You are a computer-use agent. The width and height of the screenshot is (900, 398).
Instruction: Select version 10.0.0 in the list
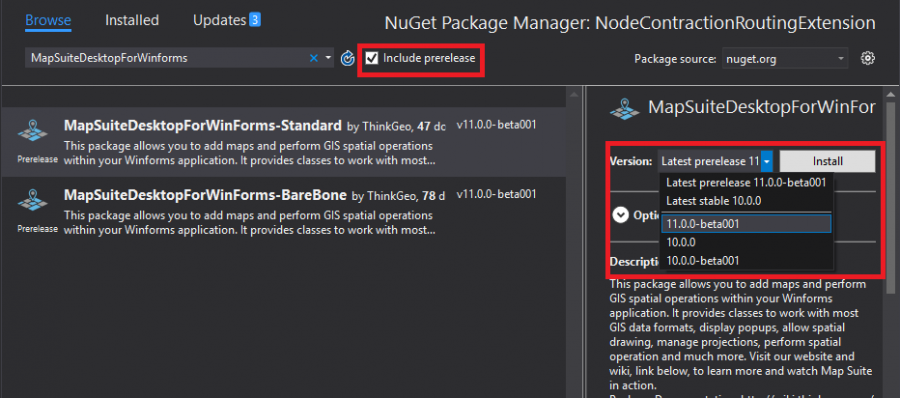(x=746, y=242)
